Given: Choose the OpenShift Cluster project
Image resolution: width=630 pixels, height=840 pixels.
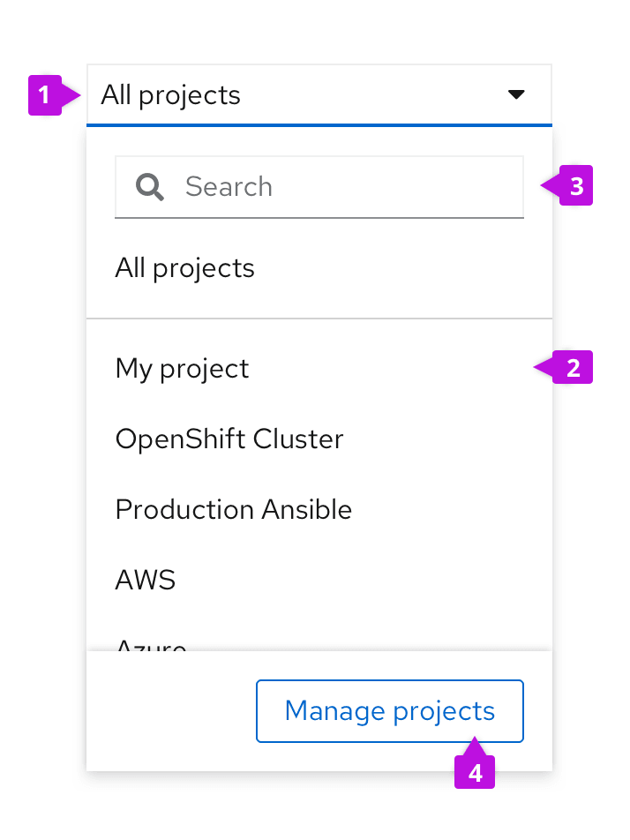Looking at the screenshot, I should coord(229,439).
